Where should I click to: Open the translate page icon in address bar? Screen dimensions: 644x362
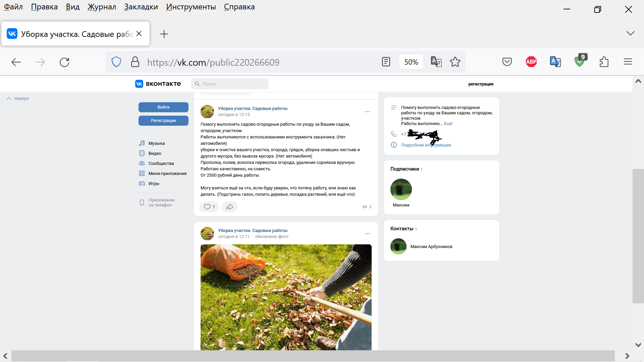coord(436,62)
